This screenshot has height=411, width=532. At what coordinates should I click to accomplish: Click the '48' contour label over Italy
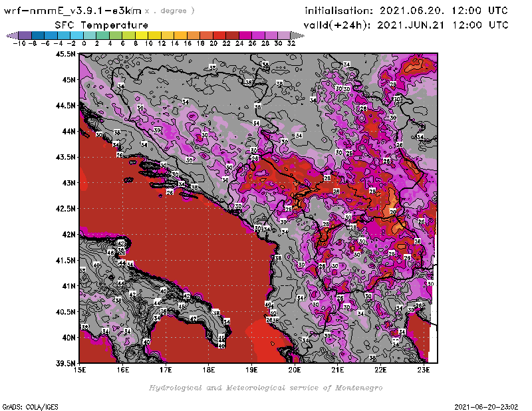click(x=110, y=253)
